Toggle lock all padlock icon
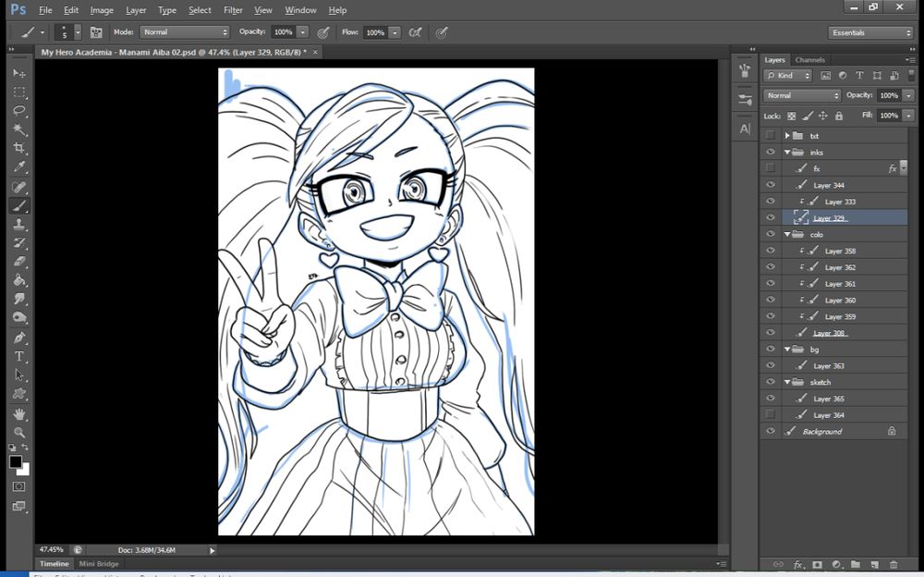 [x=839, y=116]
